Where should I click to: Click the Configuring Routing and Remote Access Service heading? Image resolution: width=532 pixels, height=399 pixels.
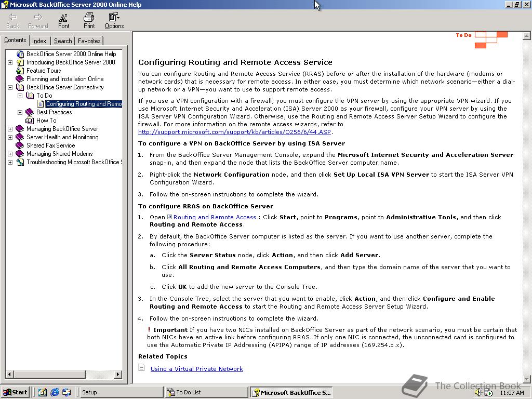(x=235, y=62)
